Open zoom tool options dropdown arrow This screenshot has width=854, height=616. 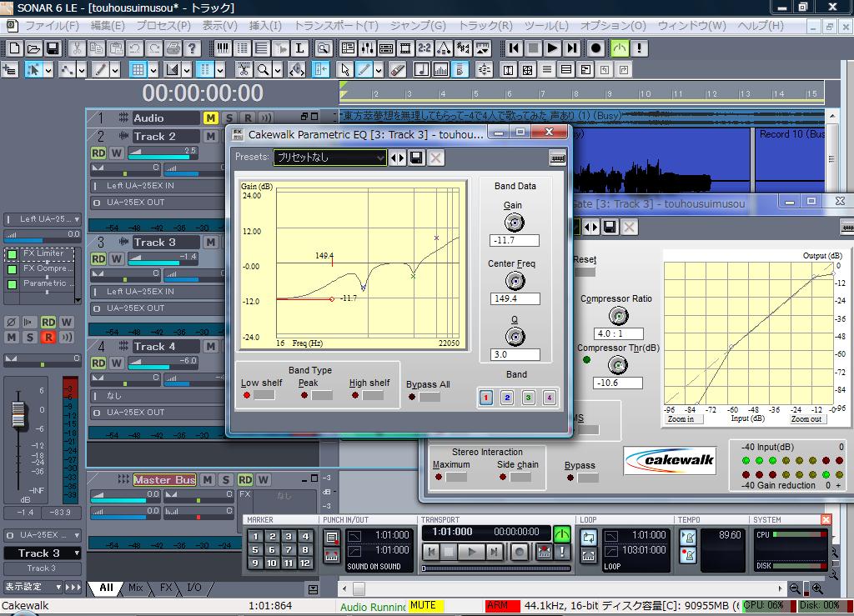(277, 70)
